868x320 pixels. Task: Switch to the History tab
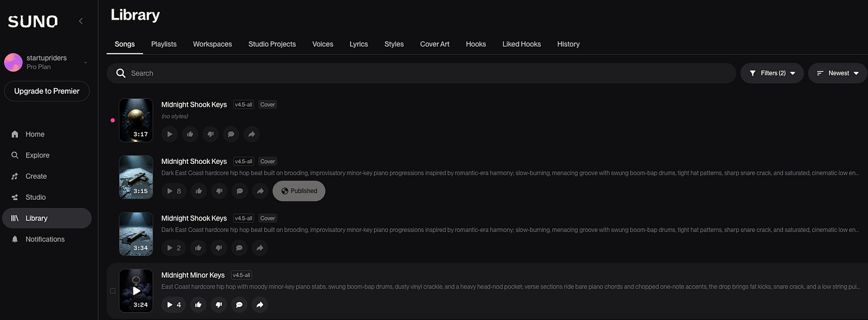coord(568,44)
